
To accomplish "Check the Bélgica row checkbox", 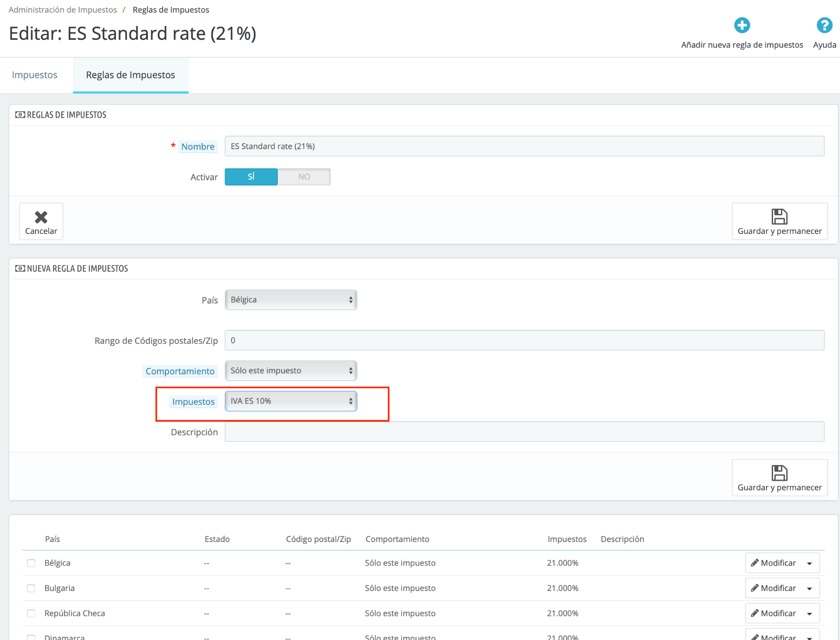I will pyautogui.click(x=31, y=563).
